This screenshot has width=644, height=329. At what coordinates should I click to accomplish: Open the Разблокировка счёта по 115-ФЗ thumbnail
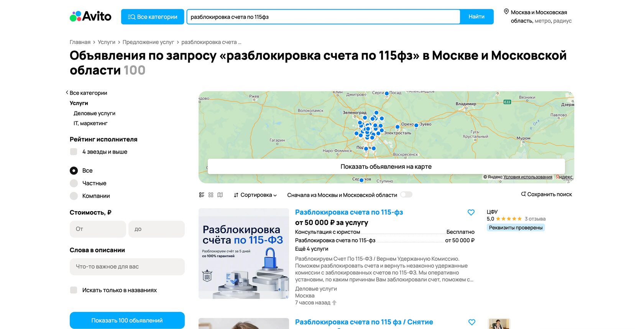click(x=244, y=254)
